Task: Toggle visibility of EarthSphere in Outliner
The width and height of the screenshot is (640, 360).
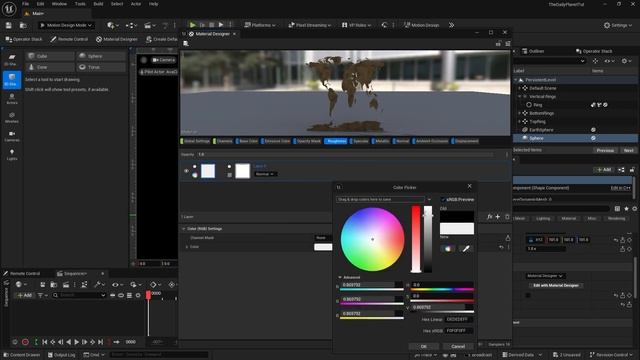Action: click(x=593, y=130)
